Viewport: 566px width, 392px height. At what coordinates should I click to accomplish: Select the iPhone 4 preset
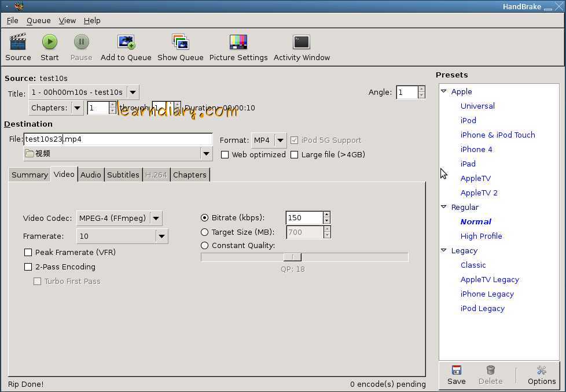click(476, 149)
